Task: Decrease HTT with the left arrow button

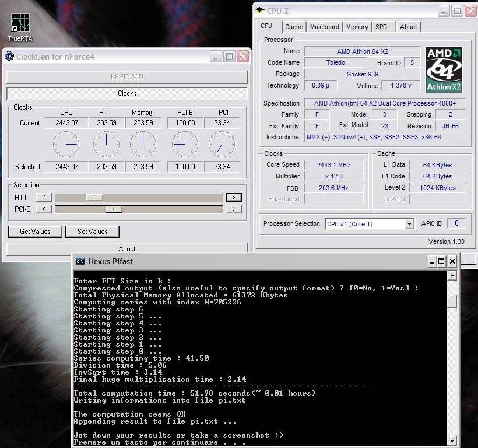Action: tap(44, 198)
